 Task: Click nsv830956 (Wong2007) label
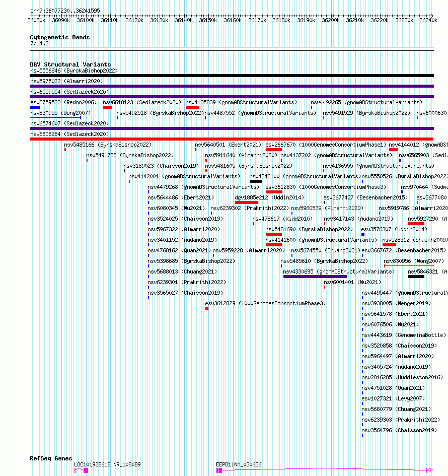(x=414, y=261)
